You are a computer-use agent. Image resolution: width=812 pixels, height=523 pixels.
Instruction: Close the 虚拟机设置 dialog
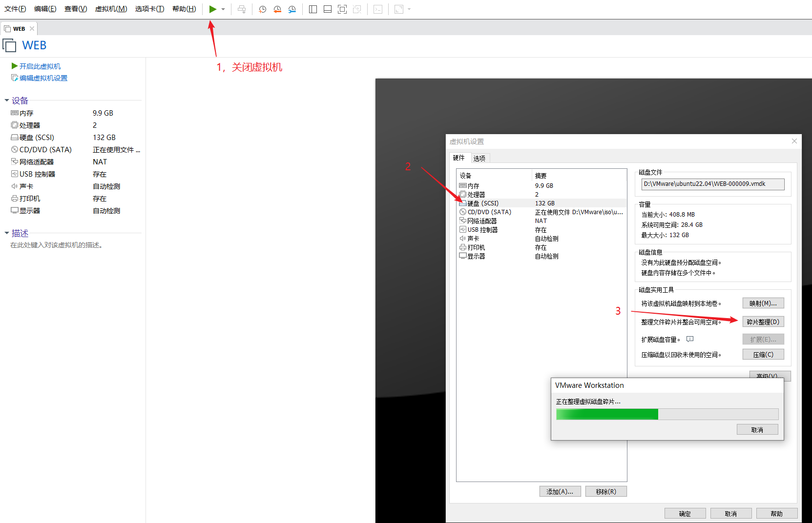pos(794,141)
